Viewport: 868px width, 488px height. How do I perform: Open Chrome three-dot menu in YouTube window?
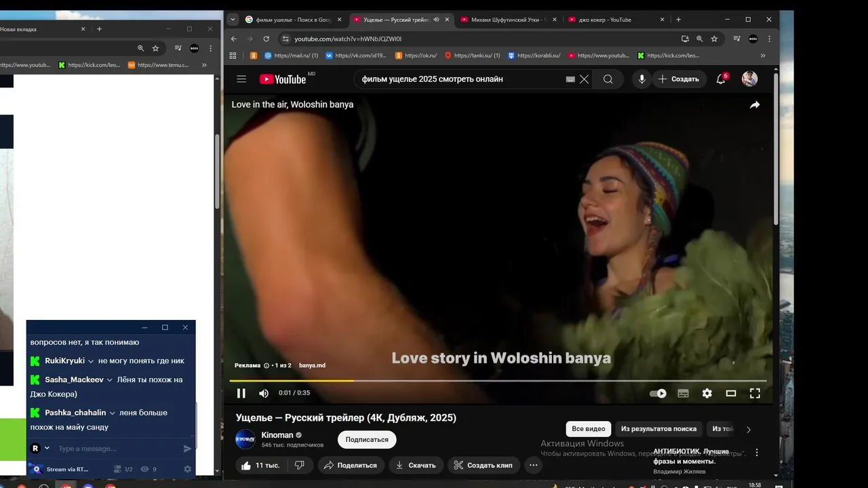[769, 39]
